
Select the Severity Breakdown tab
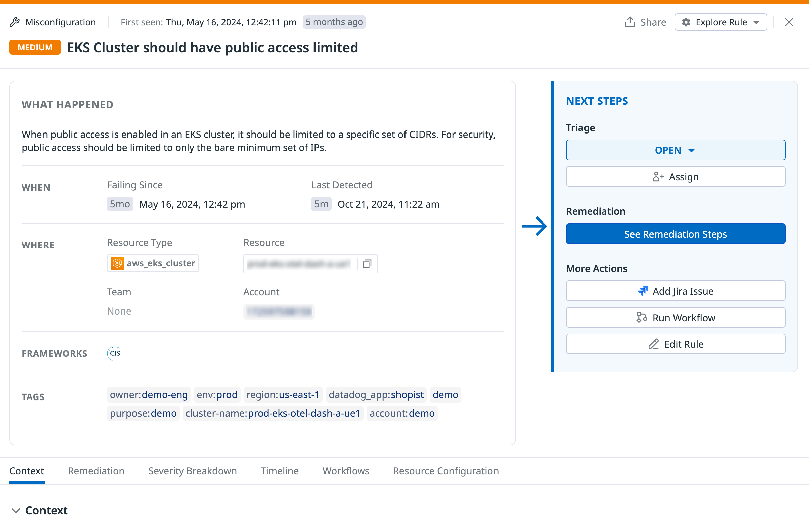[192, 471]
